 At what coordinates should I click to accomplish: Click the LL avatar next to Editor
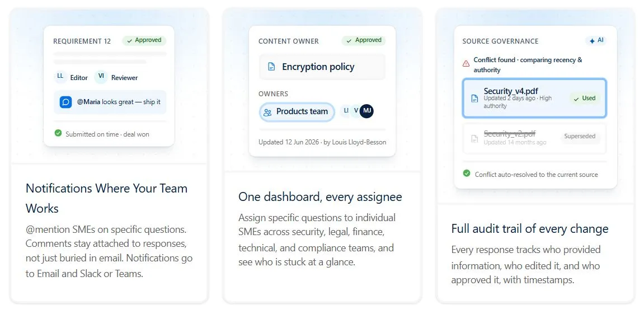pyautogui.click(x=60, y=77)
